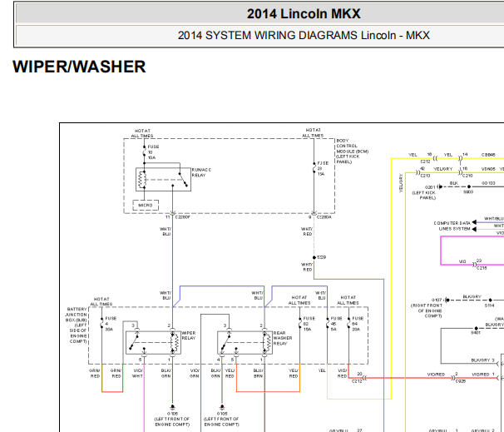This screenshot has height=432, width=504.
Task: Click the 'BLU/GRN' wire color label
Action: [x=215, y=373]
